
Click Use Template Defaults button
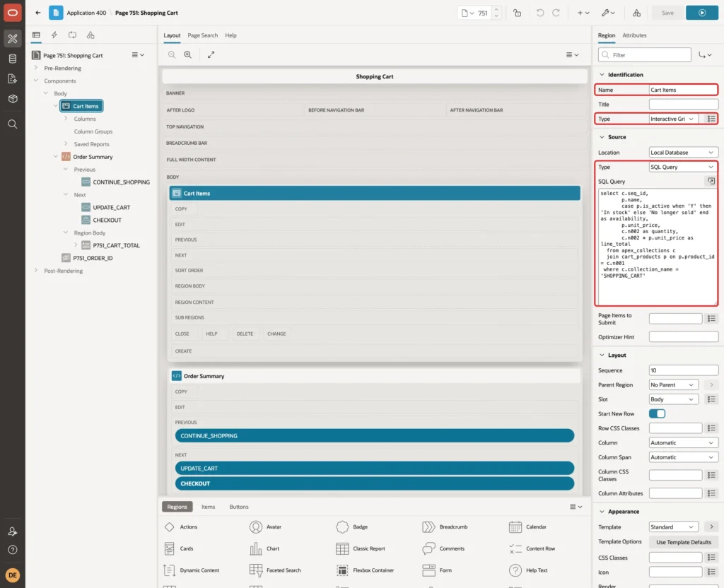[x=684, y=542]
